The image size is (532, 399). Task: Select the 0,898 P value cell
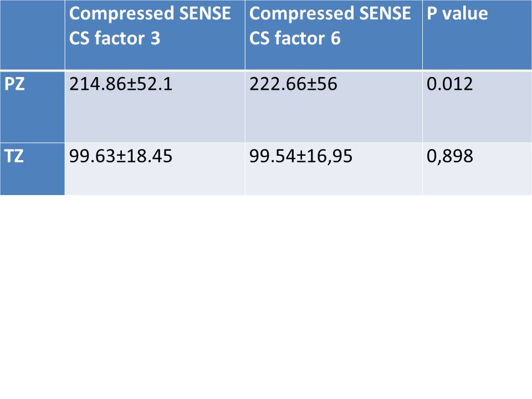click(450, 156)
